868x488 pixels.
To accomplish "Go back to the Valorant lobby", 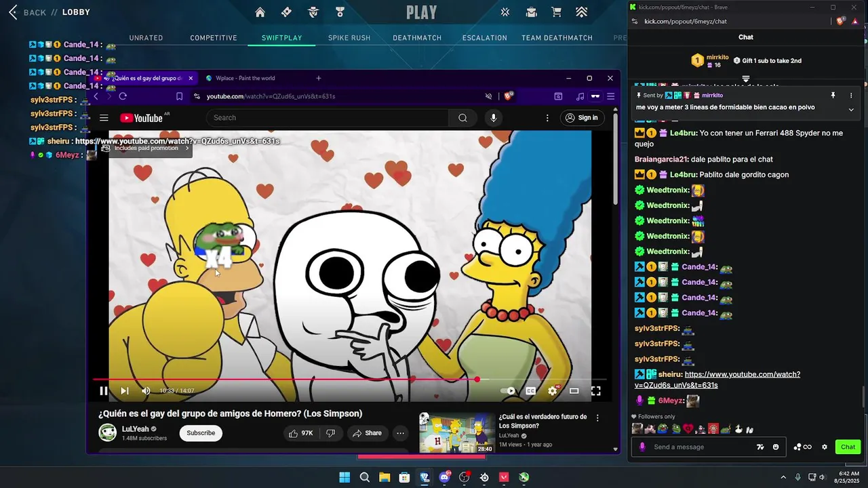I will pos(49,12).
